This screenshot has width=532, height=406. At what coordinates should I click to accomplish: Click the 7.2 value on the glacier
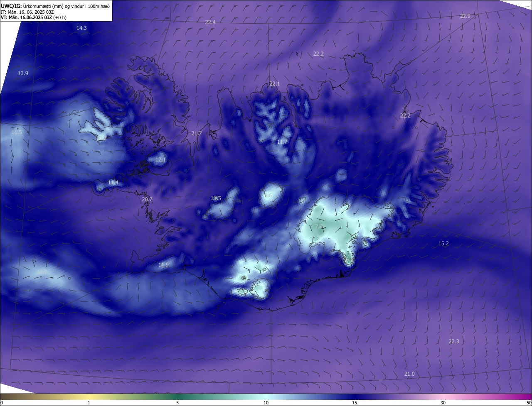(319, 226)
